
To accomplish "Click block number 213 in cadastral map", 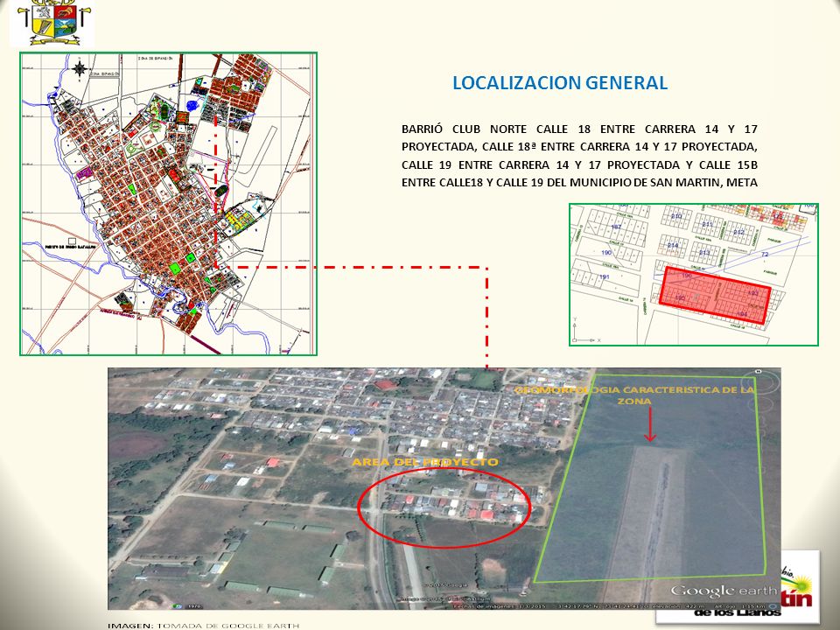I will click(703, 253).
